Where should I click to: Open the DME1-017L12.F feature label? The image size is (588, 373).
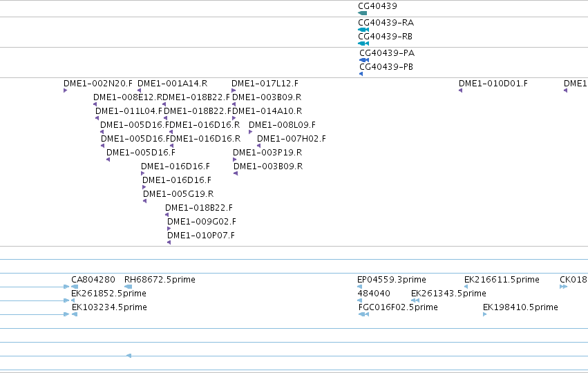[x=265, y=83]
